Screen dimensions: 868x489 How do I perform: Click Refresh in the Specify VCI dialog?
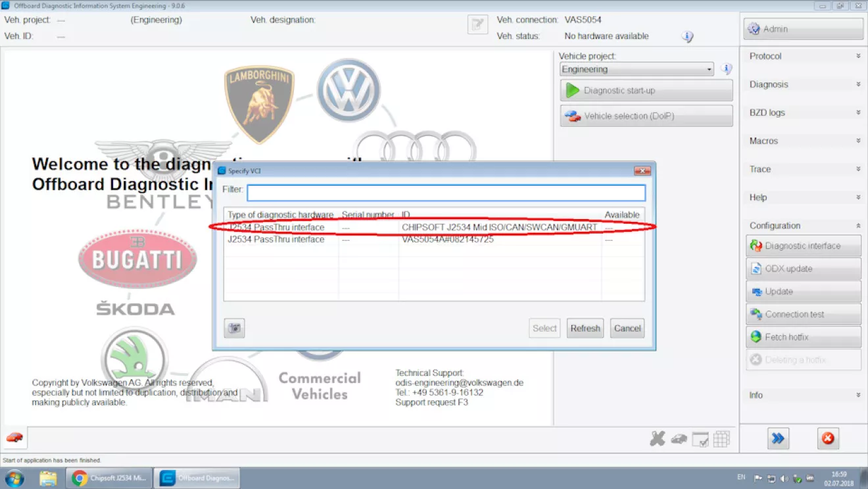[x=585, y=328]
